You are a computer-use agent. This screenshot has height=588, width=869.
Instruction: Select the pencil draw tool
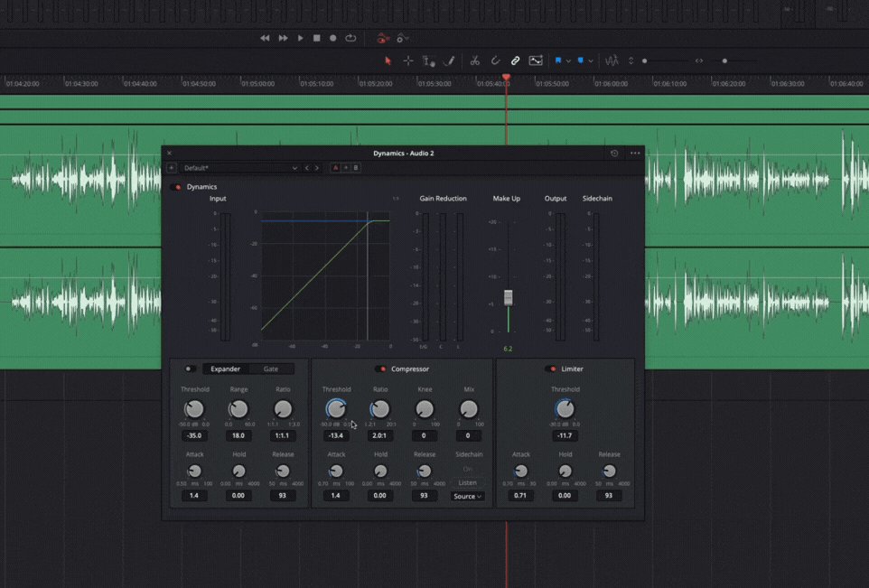pyautogui.click(x=449, y=61)
